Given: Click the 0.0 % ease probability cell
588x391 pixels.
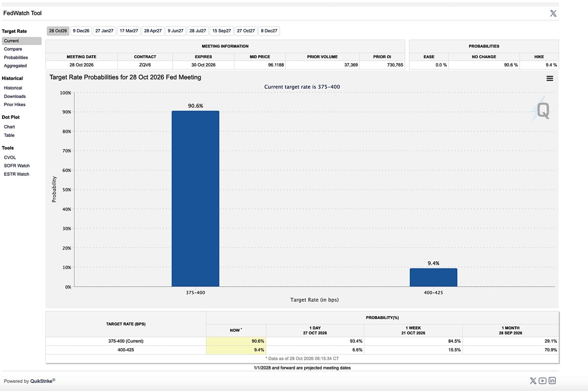Looking at the screenshot, I should point(429,65).
